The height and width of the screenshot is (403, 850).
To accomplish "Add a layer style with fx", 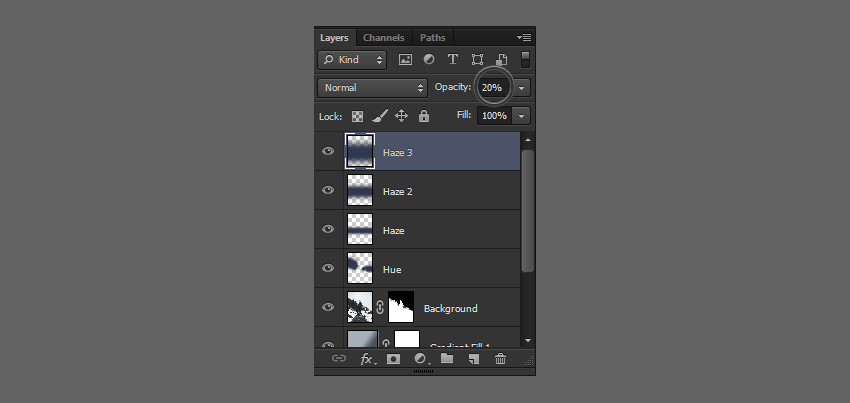I will (368, 359).
